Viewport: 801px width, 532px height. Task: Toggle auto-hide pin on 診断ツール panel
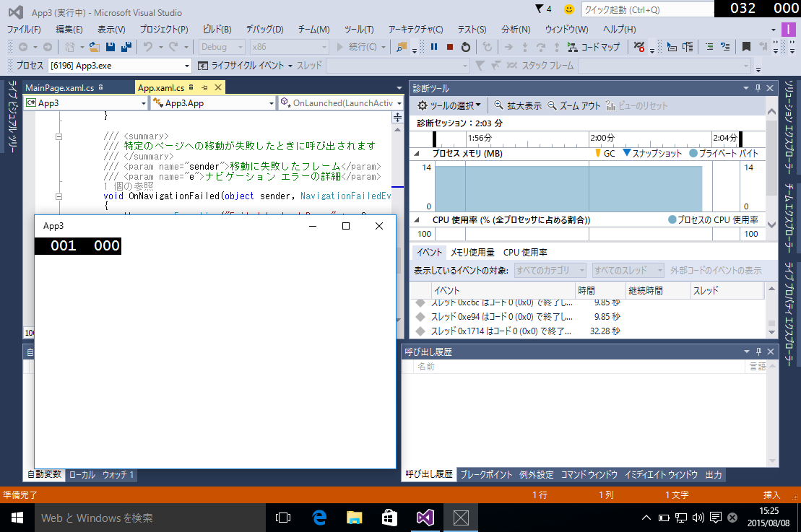point(758,88)
